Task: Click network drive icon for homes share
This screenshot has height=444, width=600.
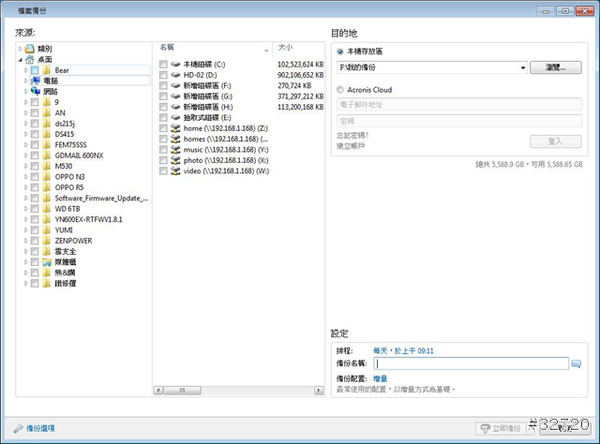Action: click(x=175, y=139)
